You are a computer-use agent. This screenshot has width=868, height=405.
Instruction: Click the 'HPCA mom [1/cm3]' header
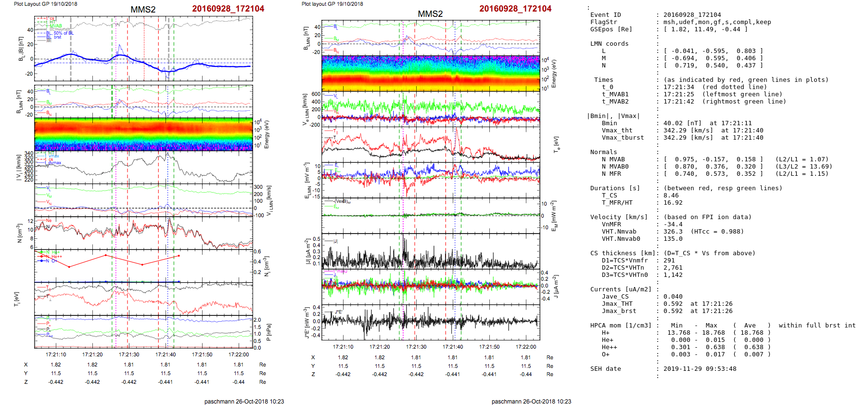[621, 326]
